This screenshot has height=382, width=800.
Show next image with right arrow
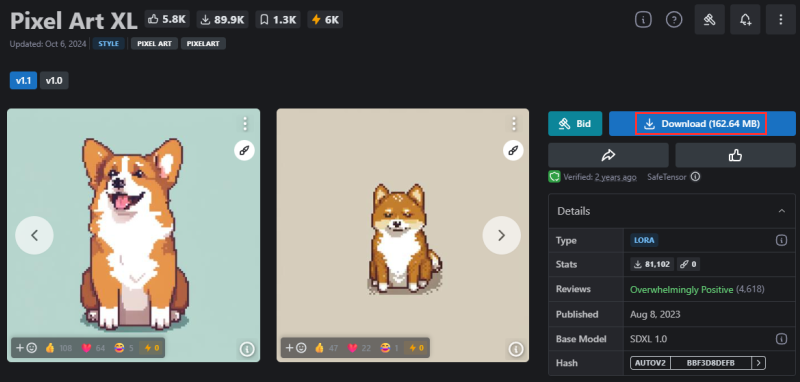point(502,235)
